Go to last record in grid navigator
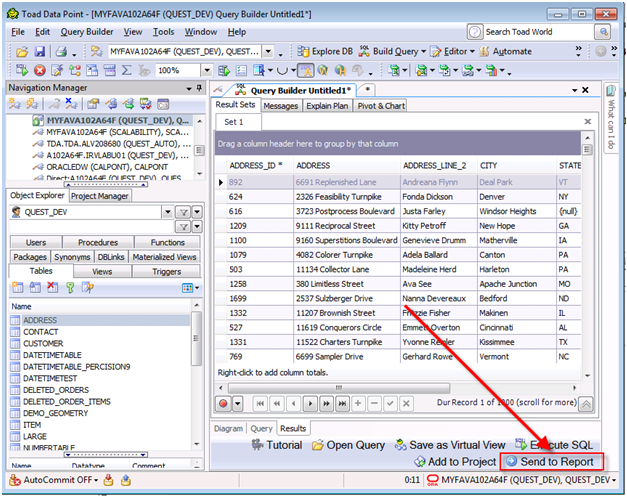This screenshot has width=627, height=497. (342, 403)
